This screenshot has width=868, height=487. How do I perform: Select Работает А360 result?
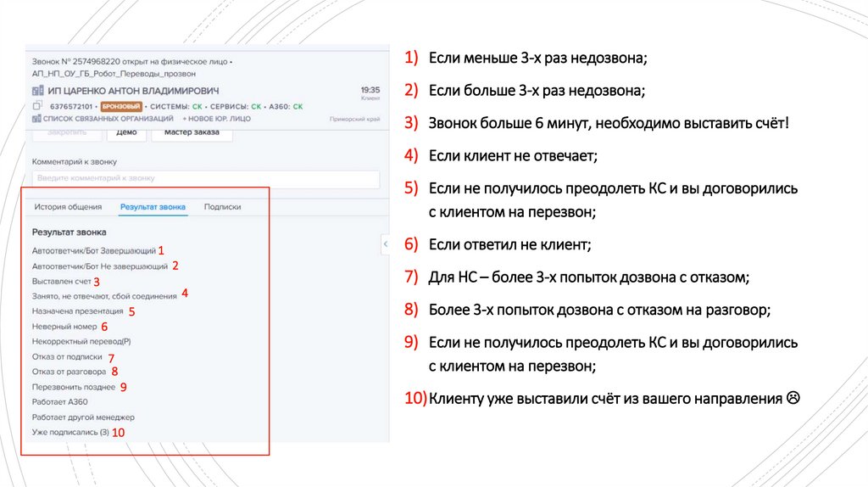coord(60,402)
